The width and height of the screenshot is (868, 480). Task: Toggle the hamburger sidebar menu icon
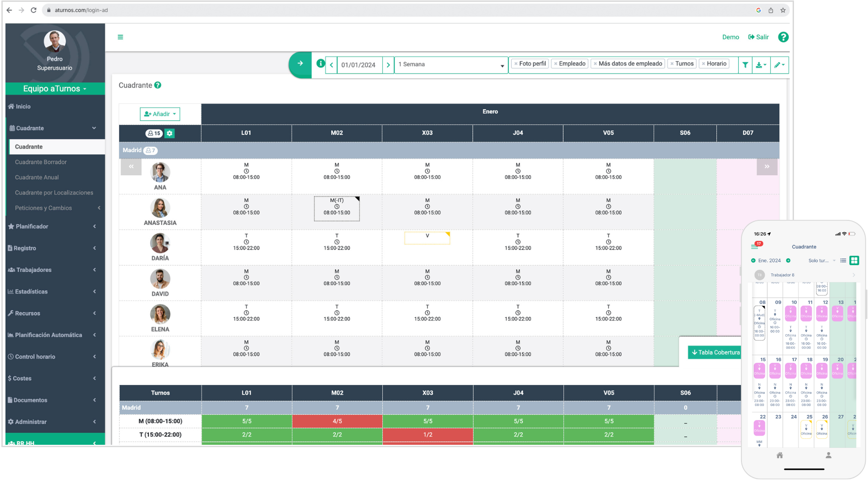(121, 37)
